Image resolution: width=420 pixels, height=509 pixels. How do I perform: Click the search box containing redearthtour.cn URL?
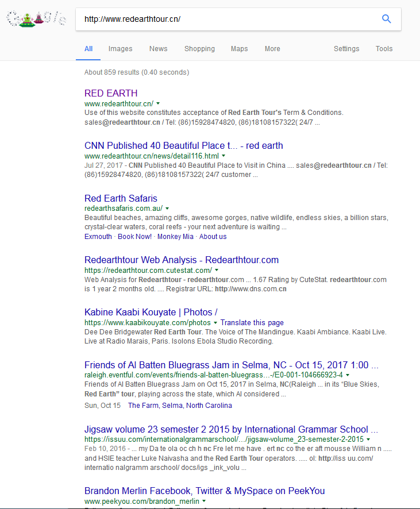[238, 19]
